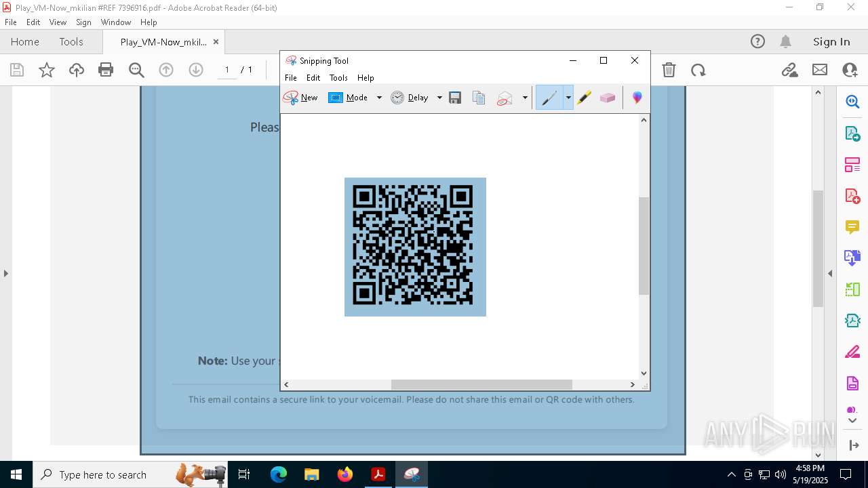Add the PDF to starred files
The height and width of the screenshot is (488, 868).
coord(47,70)
